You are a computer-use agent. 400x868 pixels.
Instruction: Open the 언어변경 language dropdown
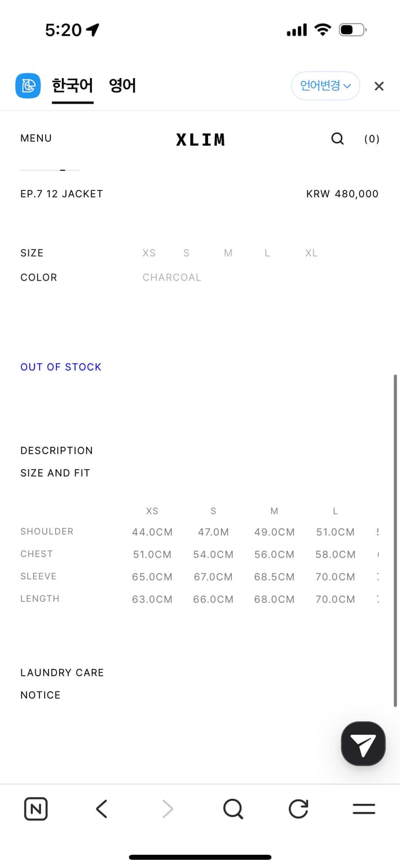tap(325, 86)
